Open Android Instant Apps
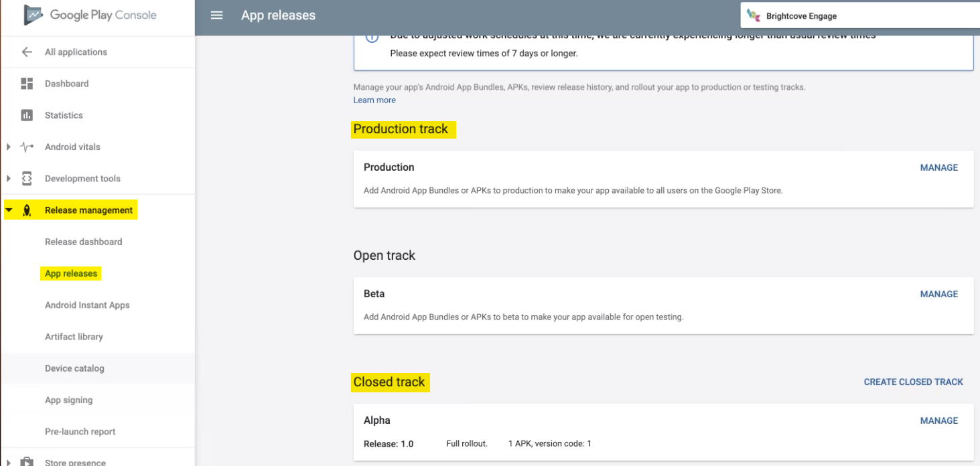The width and height of the screenshot is (980, 466). (x=87, y=305)
